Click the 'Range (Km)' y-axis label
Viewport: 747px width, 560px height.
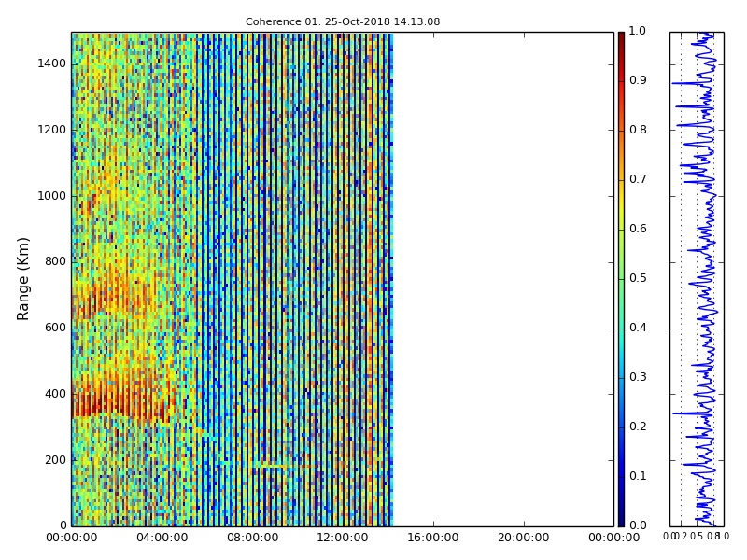22,279
